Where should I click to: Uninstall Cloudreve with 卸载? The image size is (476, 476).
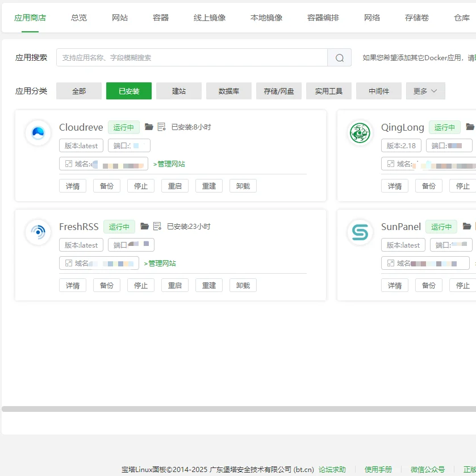click(x=243, y=186)
